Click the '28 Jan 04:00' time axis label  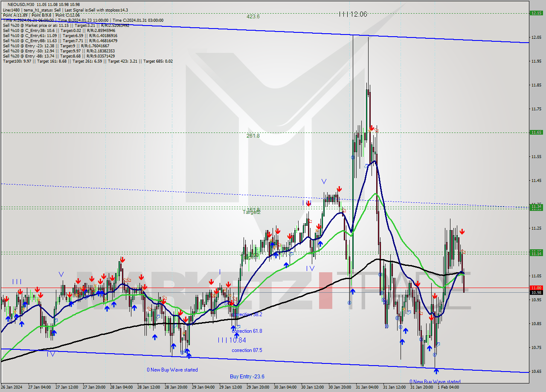pos(122,387)
